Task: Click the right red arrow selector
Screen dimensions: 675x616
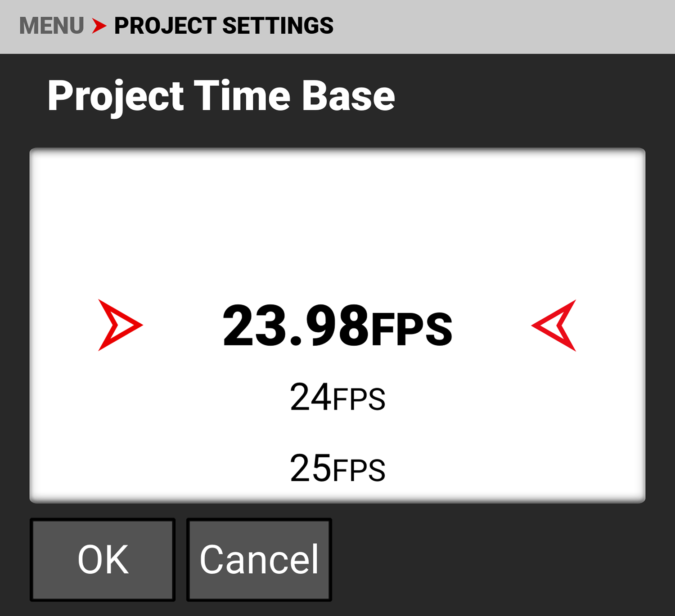Action: point(554,325)
